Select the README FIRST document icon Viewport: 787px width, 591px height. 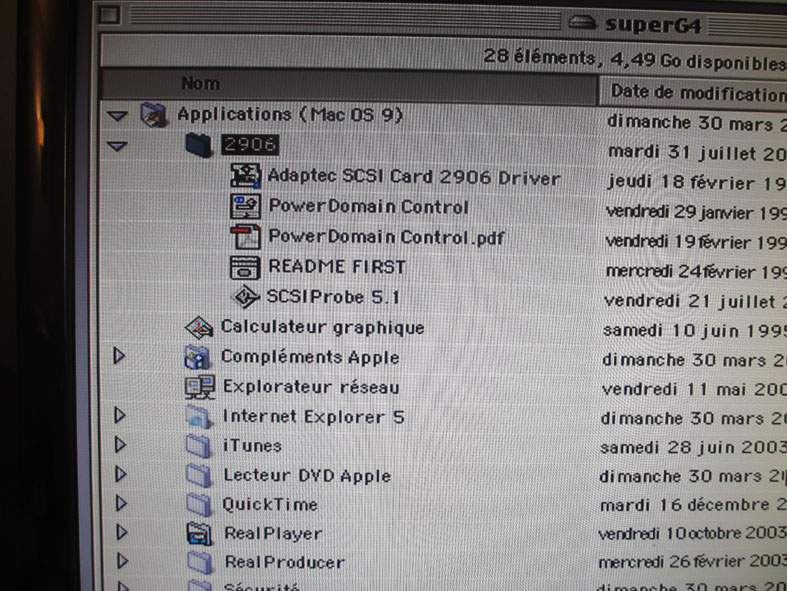click(x=245, y=267)
